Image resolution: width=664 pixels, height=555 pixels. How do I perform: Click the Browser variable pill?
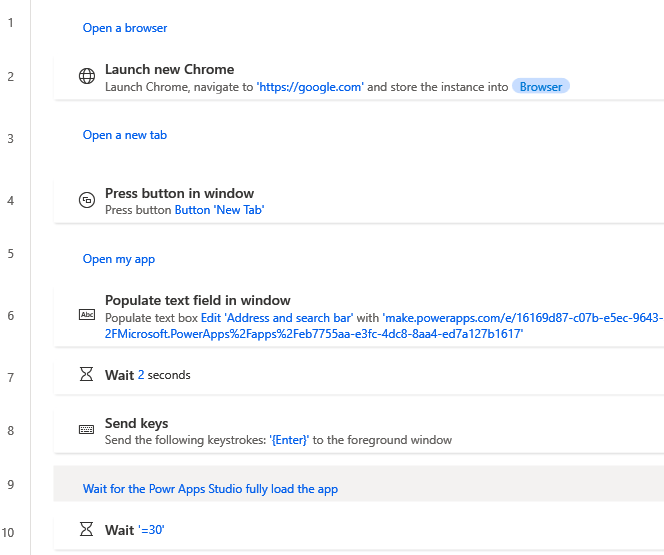point(541,87)
